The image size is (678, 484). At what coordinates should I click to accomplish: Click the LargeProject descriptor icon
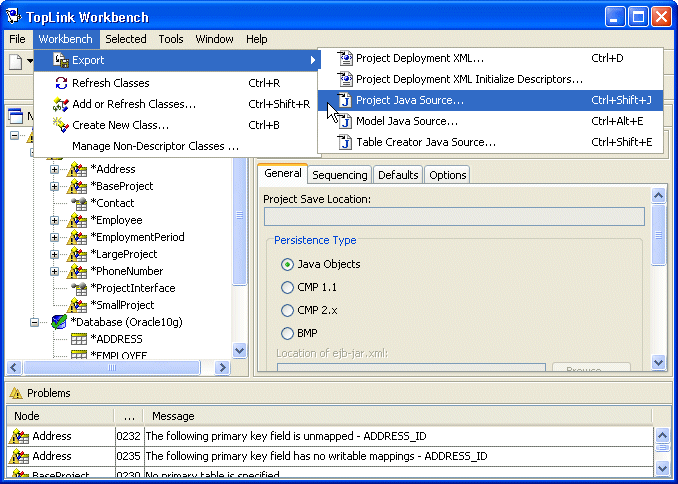(x=77, y=254)
